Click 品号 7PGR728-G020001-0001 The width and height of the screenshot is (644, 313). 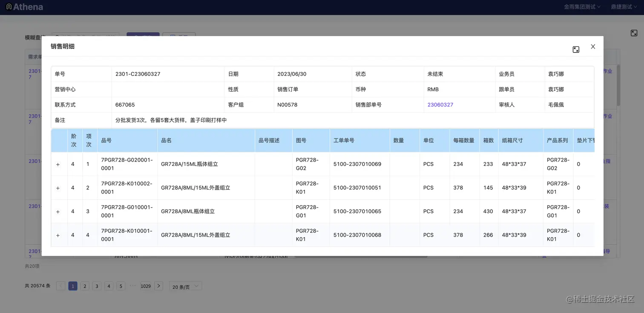[x=127, y=164]
